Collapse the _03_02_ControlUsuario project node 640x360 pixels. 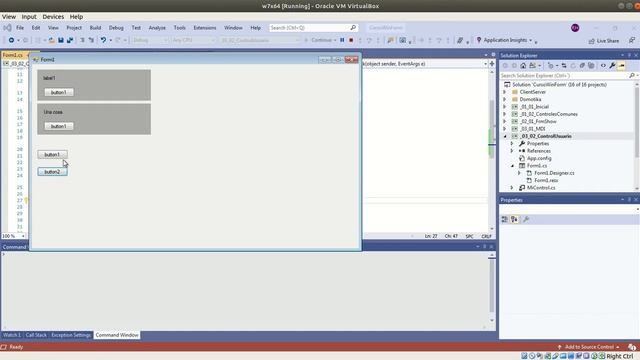tap(505, 136)
